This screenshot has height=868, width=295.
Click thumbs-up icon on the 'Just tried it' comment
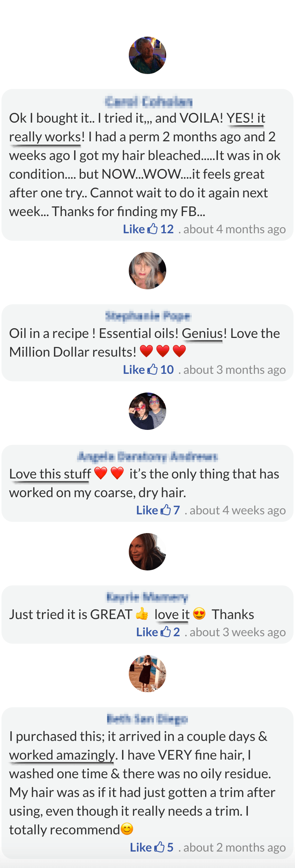pos(165,632)
